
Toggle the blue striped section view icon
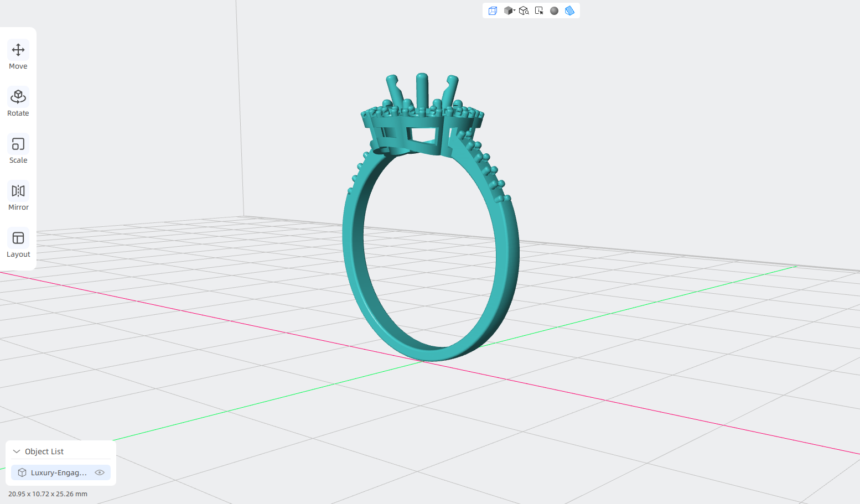tap(569, 11)
